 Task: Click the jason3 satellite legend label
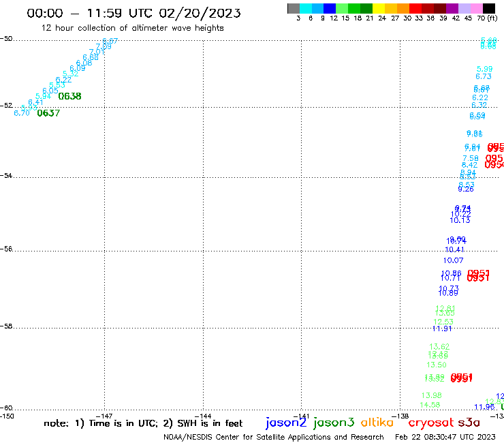click(x=334, y=423)
